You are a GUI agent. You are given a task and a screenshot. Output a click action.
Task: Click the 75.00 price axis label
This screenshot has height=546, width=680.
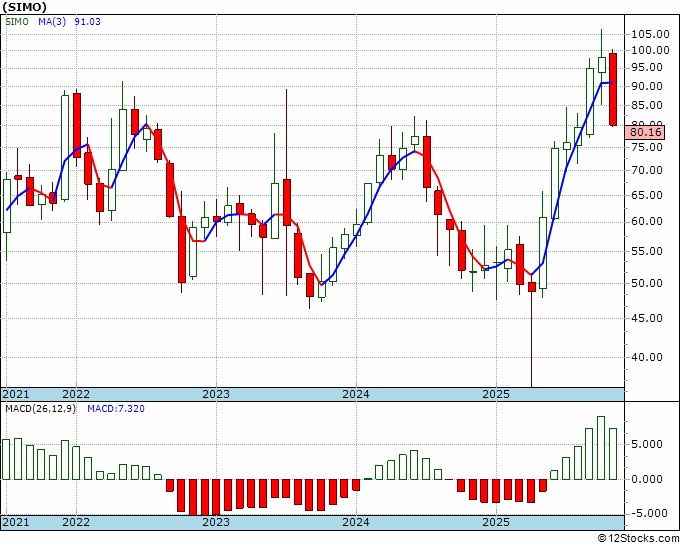[647, 147]
